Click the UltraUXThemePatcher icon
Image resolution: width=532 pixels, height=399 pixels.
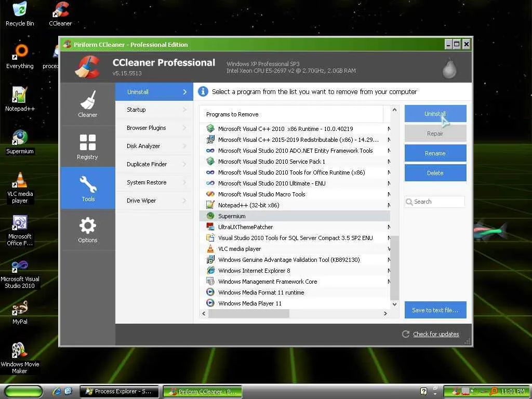pos(210,227)
